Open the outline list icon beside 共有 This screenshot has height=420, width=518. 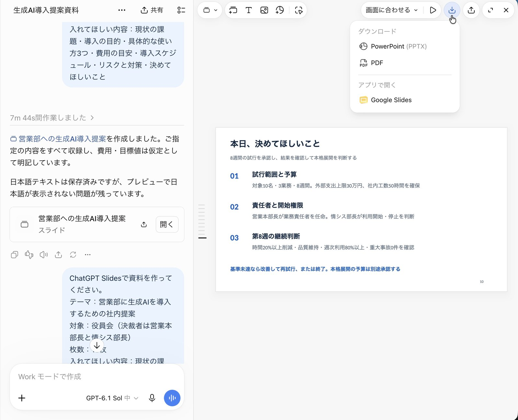coord(181,10)
